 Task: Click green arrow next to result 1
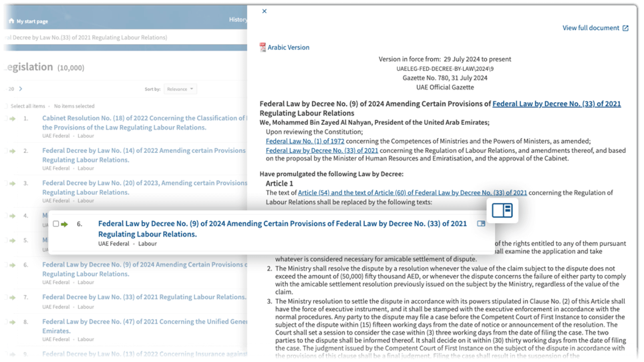coord(13,119)
